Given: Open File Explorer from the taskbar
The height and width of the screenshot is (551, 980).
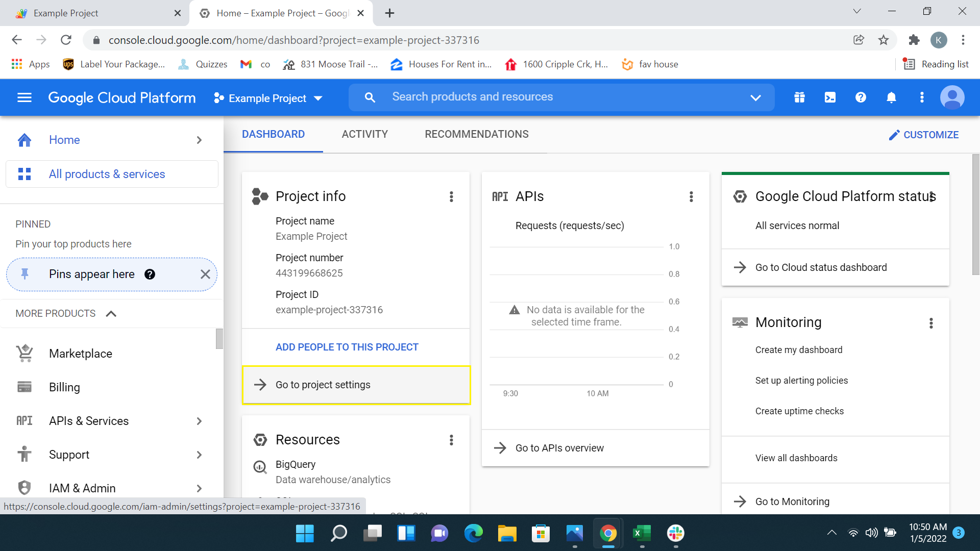Looking at the screenshot, I should (x=507, y=533).
